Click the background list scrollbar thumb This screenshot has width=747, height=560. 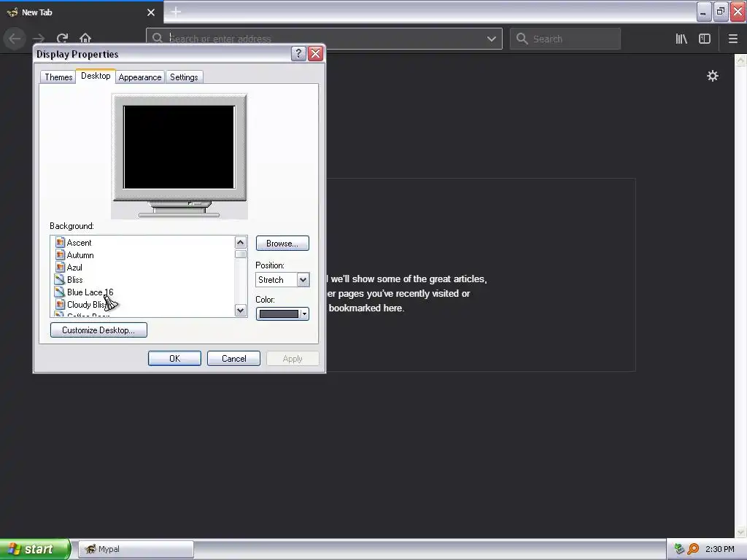point(241,254)
